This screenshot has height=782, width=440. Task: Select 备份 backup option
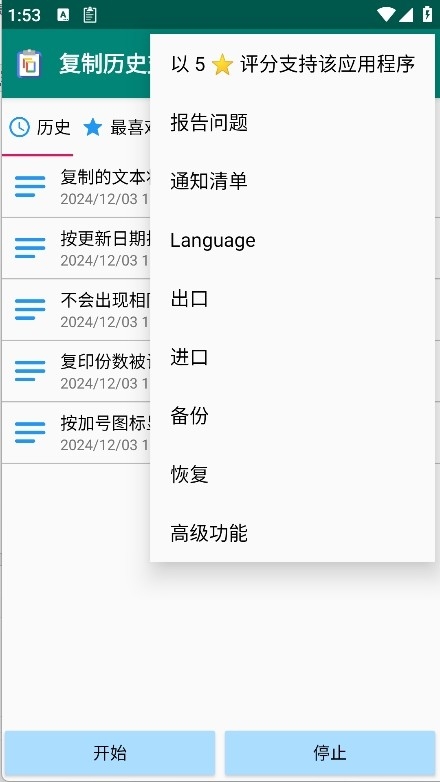[292, 416]
